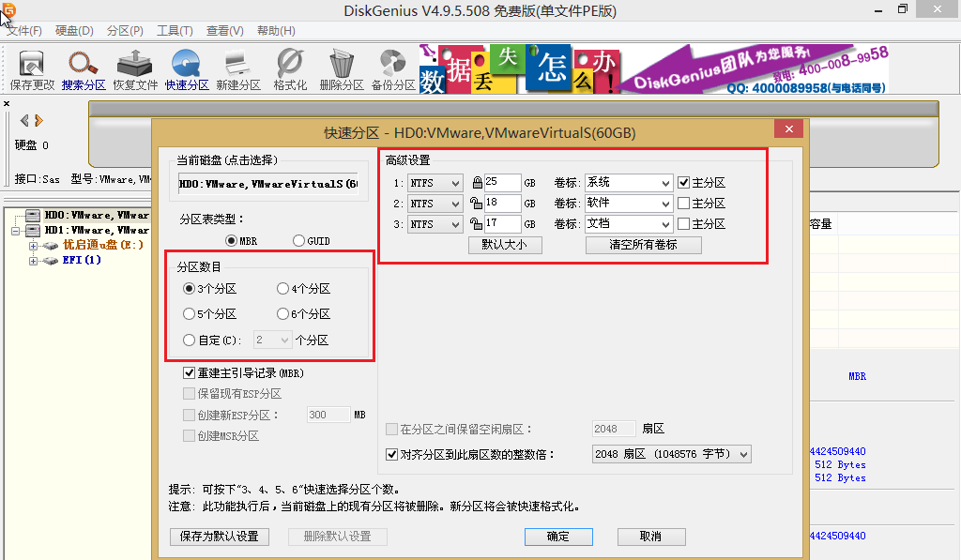Image resolution: width=961 pixels, height=560 pixels.
Task: Confirm with 确定 button
Action: (x=558, y=537)
